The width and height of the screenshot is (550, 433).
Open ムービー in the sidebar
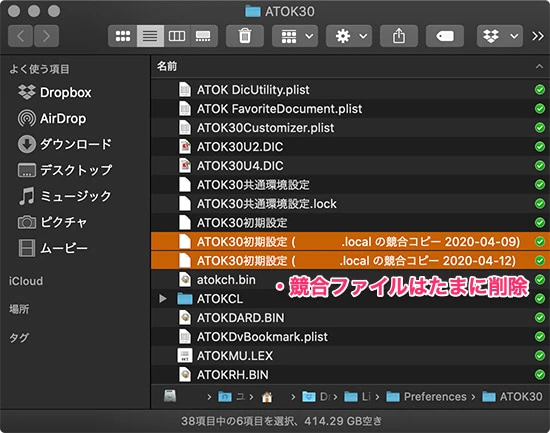point(53,248)
